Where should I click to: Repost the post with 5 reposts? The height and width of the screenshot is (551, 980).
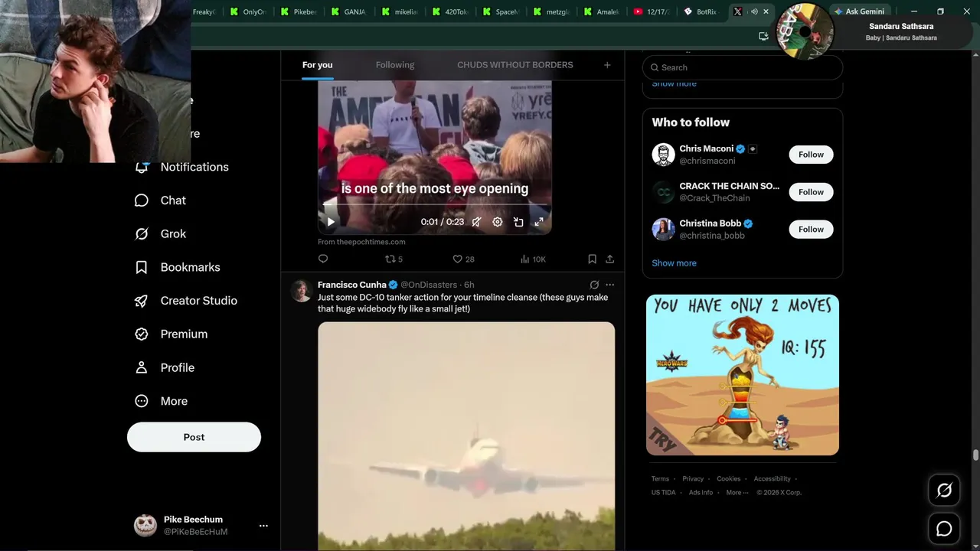[394, 259]
